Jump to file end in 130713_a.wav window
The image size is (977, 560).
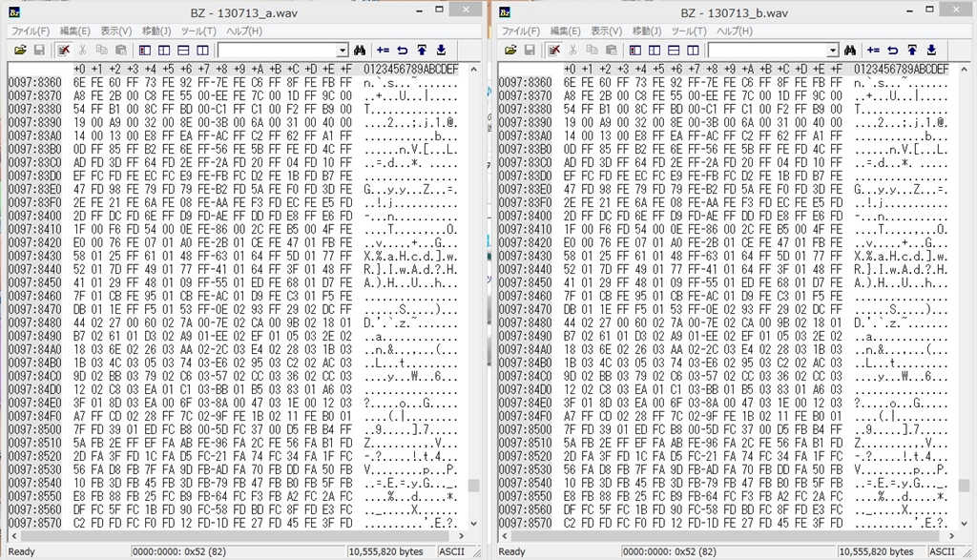pyautogui.click(x=441, y=50)
